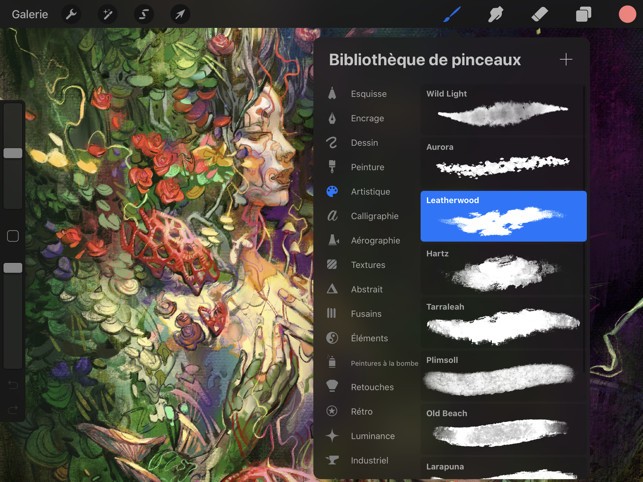643x482 pixels.
Task: Open the Encrage brush category
Action: tap(367, 119)
